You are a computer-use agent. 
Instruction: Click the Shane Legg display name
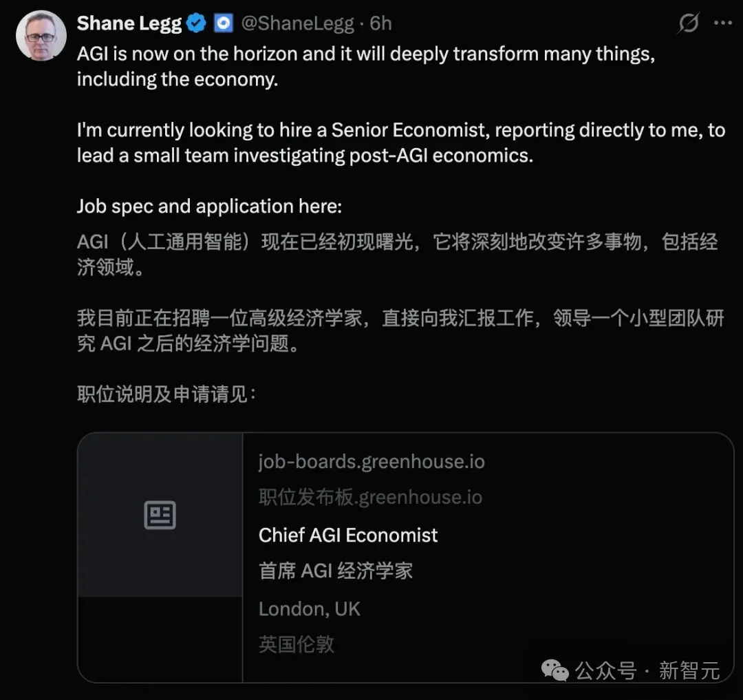[x=129, y=23]
